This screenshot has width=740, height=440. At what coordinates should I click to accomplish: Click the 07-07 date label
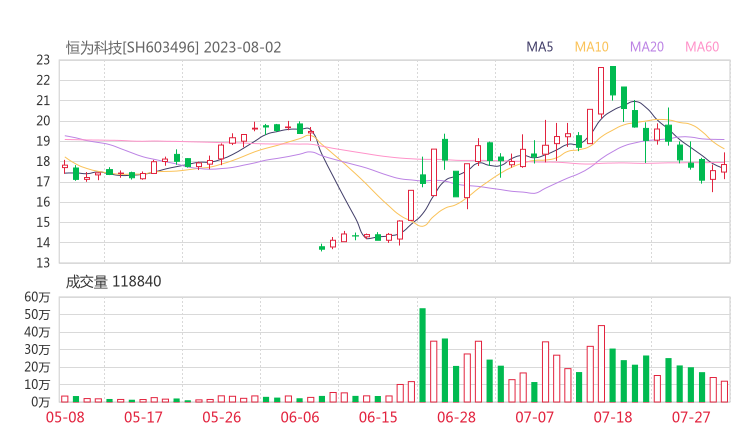(x=534, y=417)
